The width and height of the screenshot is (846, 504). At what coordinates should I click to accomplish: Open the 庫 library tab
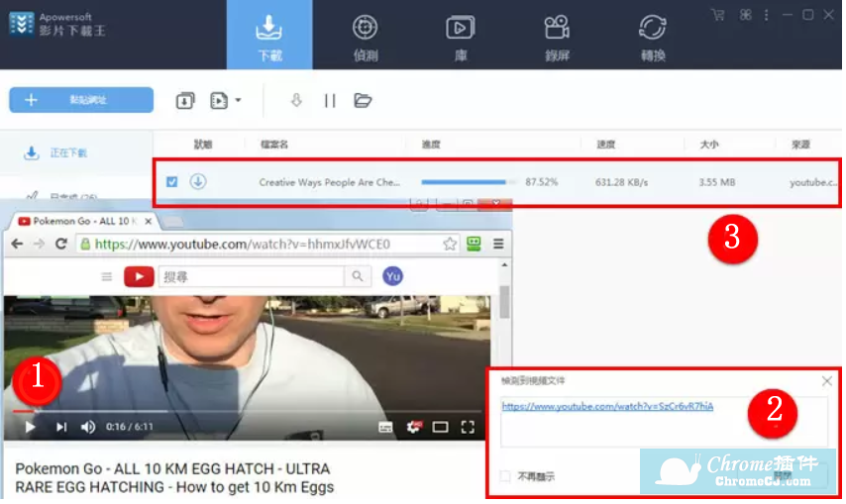(461, 38)
